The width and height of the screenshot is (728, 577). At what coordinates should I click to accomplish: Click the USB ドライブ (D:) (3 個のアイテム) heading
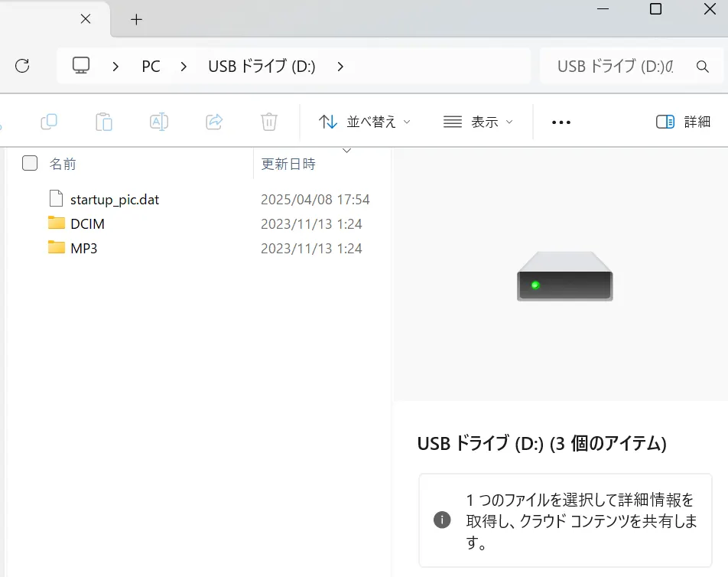542,444
